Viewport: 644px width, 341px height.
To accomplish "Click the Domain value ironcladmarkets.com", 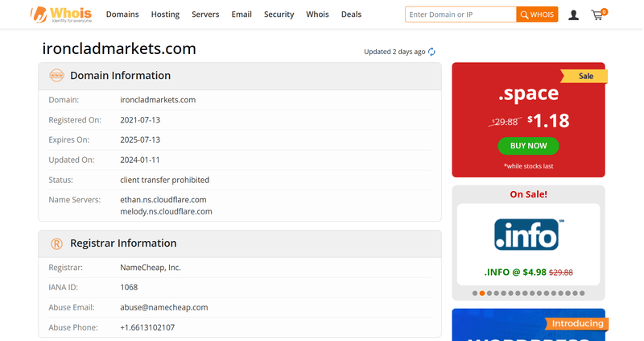I will click(158, 100).
